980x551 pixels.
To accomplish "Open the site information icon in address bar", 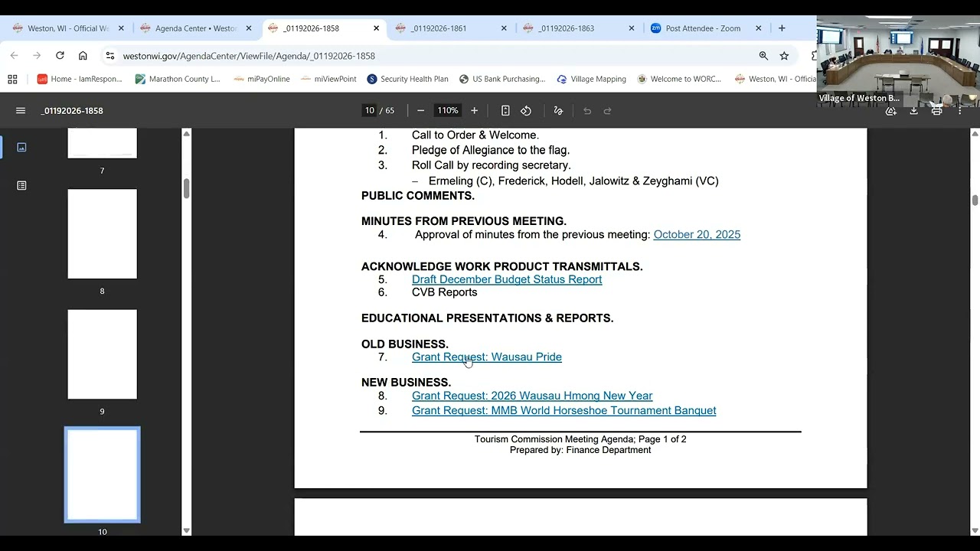I will click(110, 56).
